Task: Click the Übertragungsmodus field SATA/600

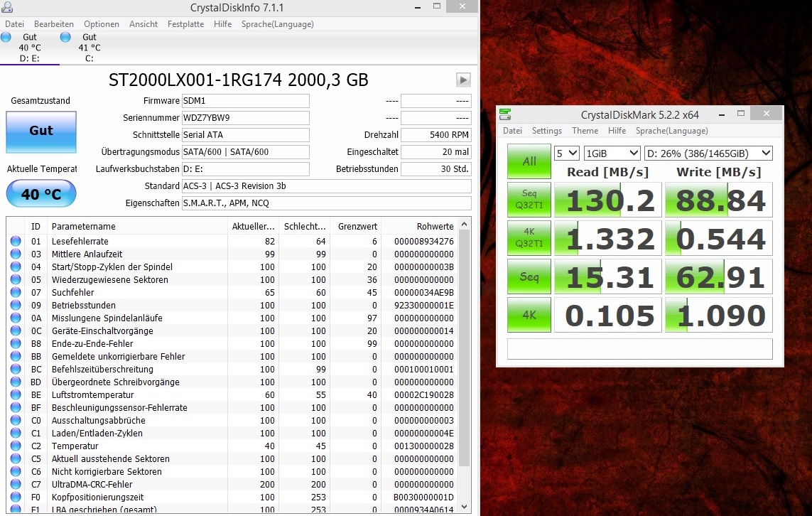Action: (246, 152)
